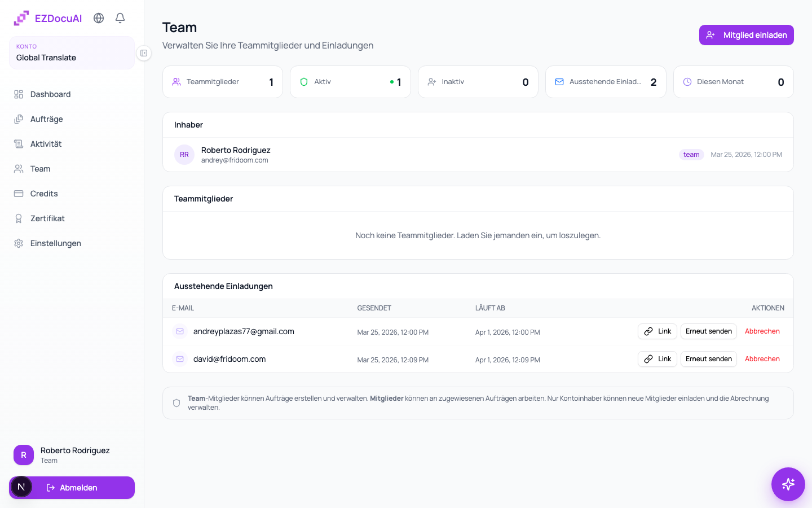The width and height of the screenshot is (812, 508).
Task: Click the RR owner avatar
Action: point(184,155)
